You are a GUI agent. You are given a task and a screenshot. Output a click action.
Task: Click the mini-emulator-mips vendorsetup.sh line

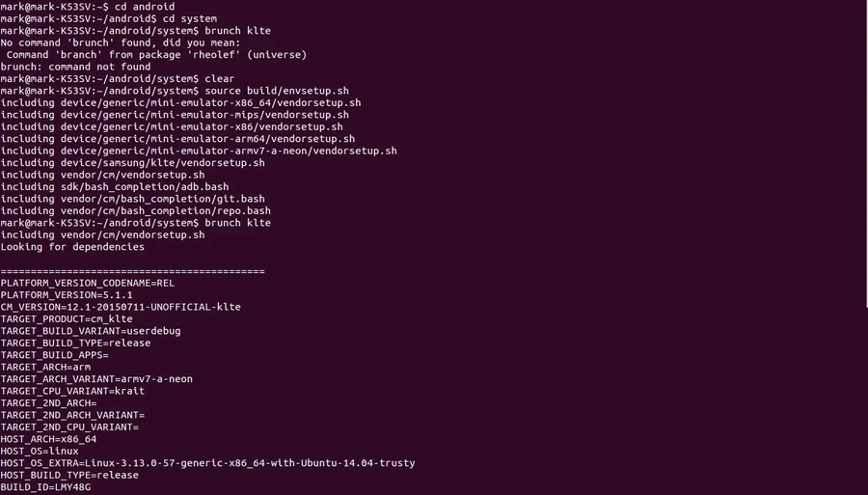[x=174, y=115]
